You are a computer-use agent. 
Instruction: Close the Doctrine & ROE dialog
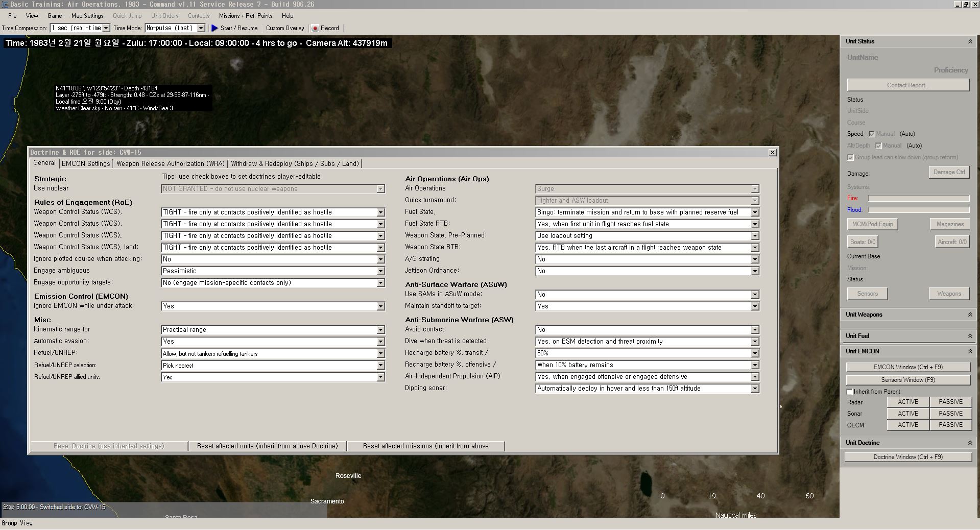(773, 152)
